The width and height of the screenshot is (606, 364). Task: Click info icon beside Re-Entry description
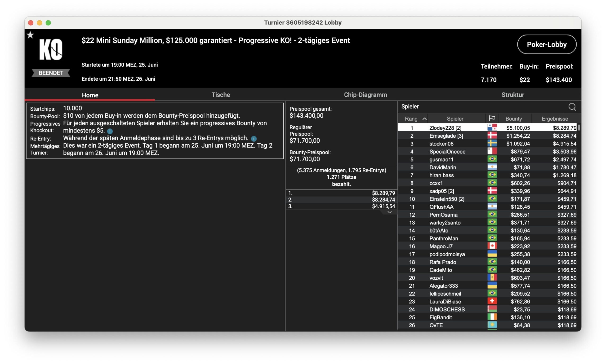click(254, 139)
